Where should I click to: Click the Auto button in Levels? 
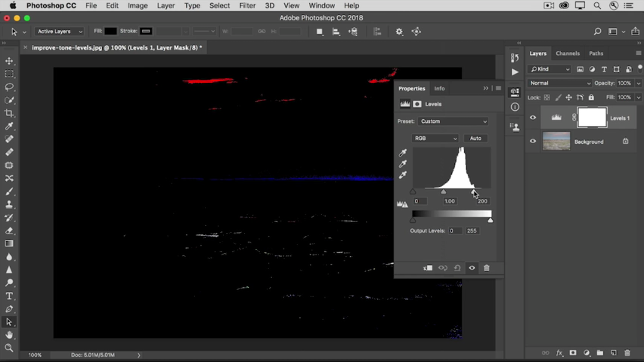475,138
